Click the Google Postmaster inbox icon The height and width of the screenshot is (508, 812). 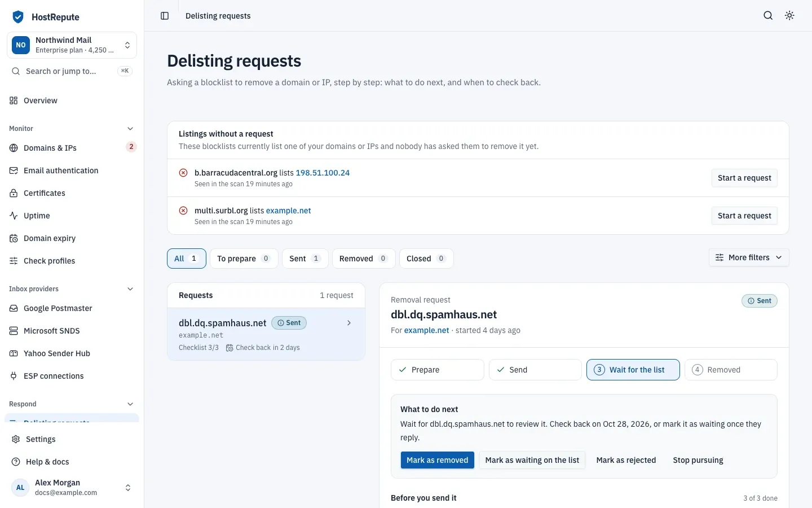(x=14, y=308)
